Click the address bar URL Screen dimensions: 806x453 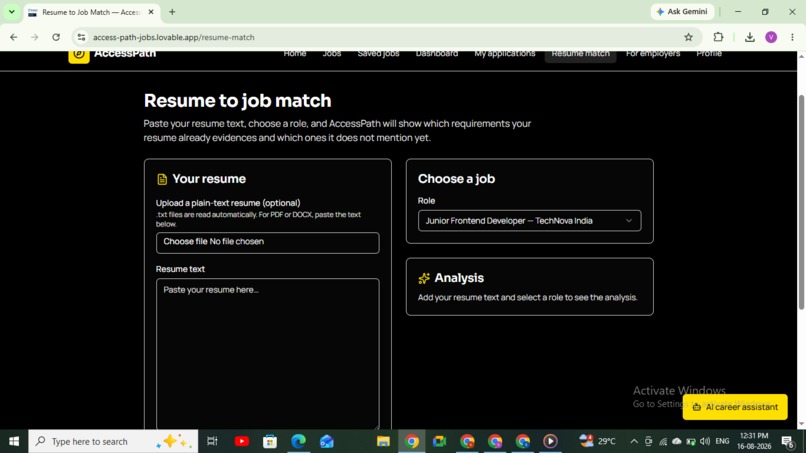[x=174, y=37]
